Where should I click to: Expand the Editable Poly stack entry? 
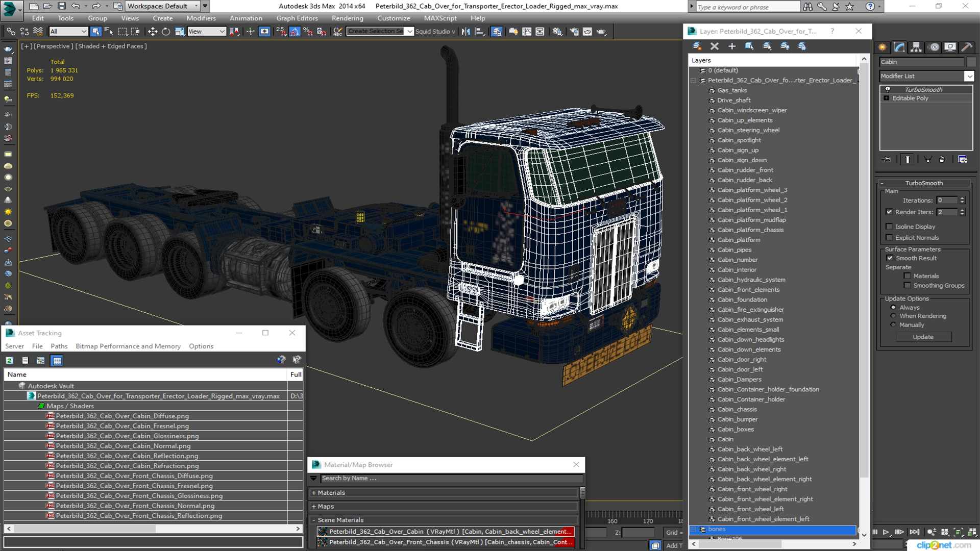(887, 98)
